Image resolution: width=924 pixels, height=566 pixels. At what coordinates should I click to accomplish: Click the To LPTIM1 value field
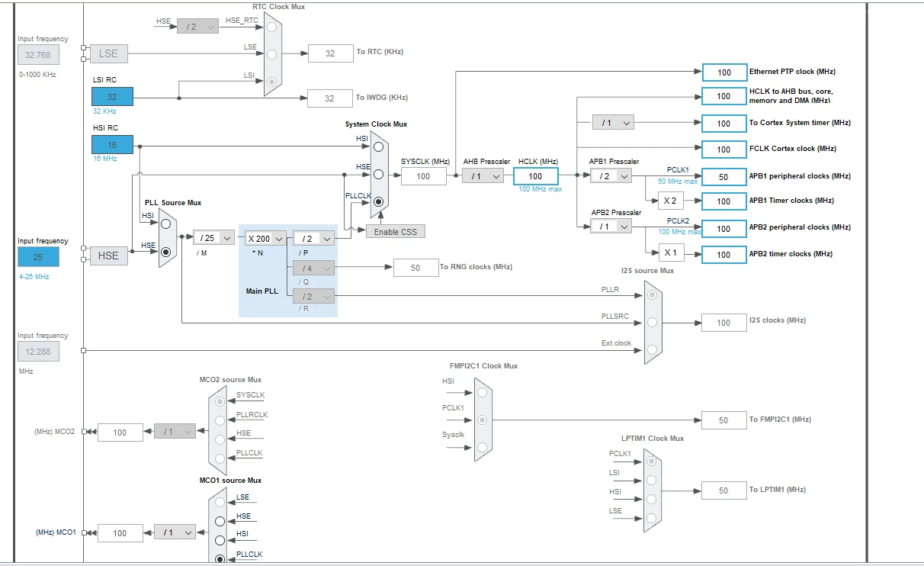click(724, 490)
